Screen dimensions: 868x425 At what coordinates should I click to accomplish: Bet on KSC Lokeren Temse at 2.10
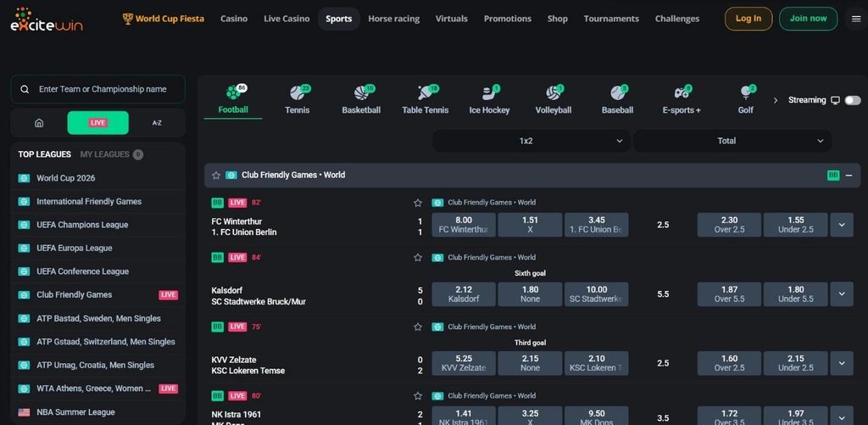[x=597, y=363]
